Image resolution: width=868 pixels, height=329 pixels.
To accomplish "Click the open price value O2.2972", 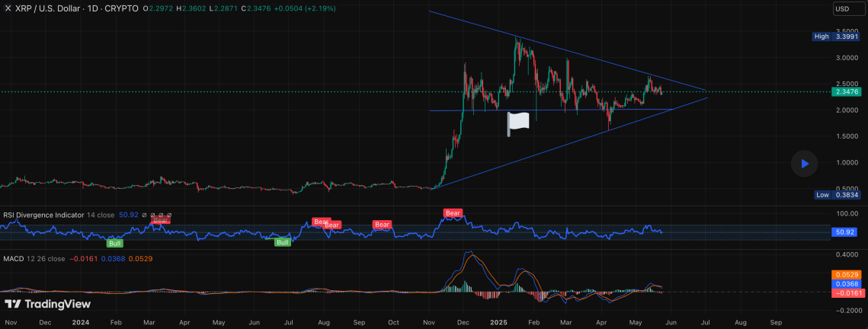I will click(x=159, y=9).
